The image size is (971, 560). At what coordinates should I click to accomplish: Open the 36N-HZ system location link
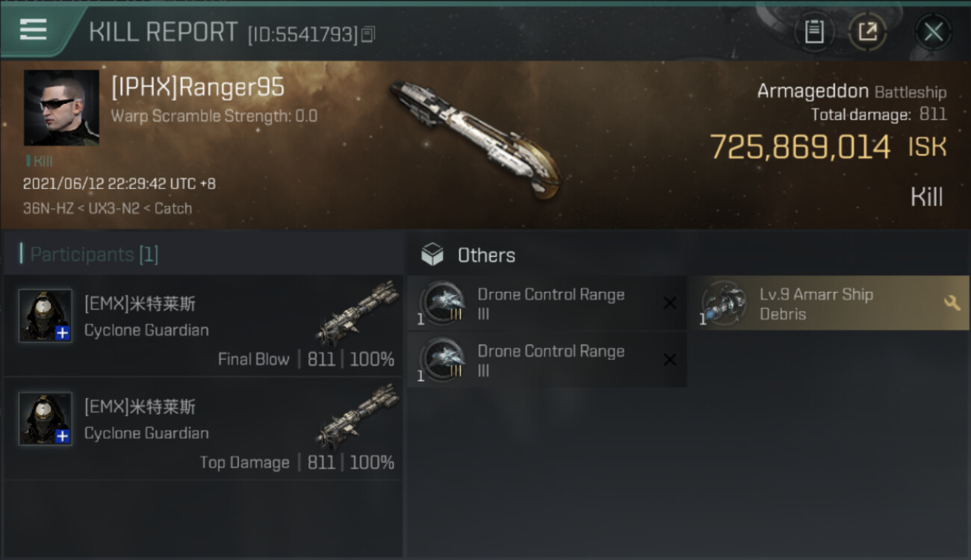click(x=48, y=208)
